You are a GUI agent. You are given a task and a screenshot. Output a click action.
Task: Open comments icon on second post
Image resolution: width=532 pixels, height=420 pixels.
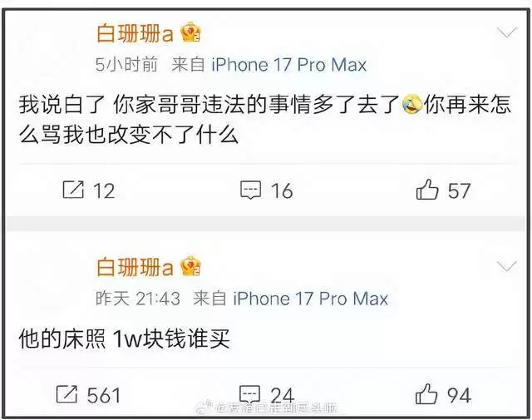pos(249,394)
